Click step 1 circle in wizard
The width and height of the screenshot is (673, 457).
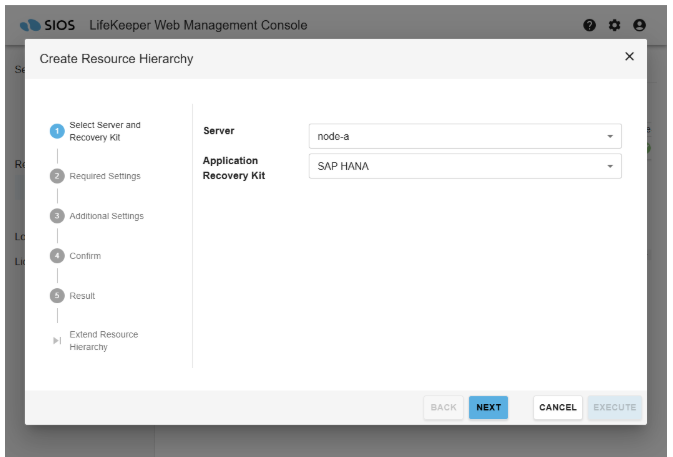[57, 131]
